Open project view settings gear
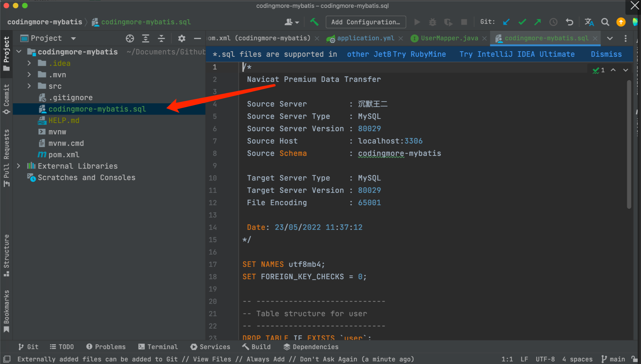The width and height of the screenshot is (641, 364). tap(182, 39)
